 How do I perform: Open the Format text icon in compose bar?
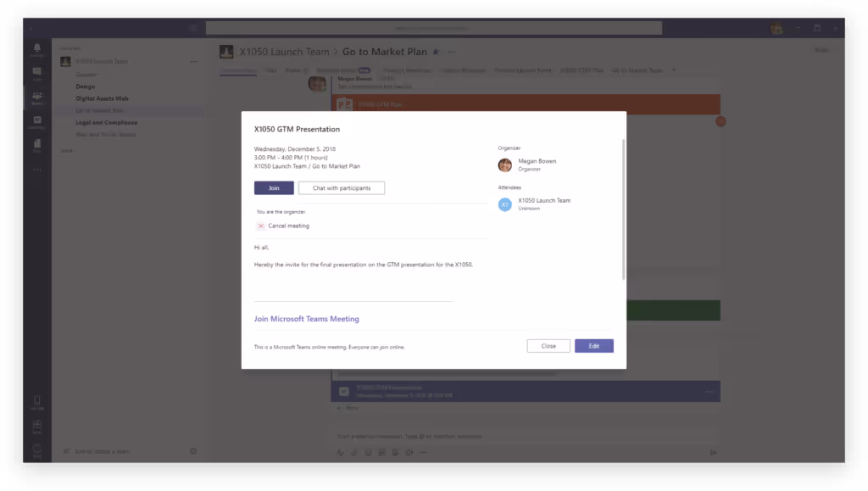[x=341, y=452]
